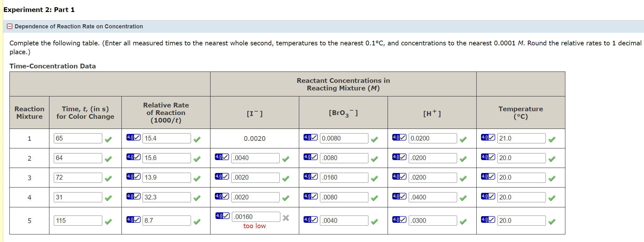The image size is (644, 242).
Task: Click the red X mark beside .00160
Action: pos(286,218)
